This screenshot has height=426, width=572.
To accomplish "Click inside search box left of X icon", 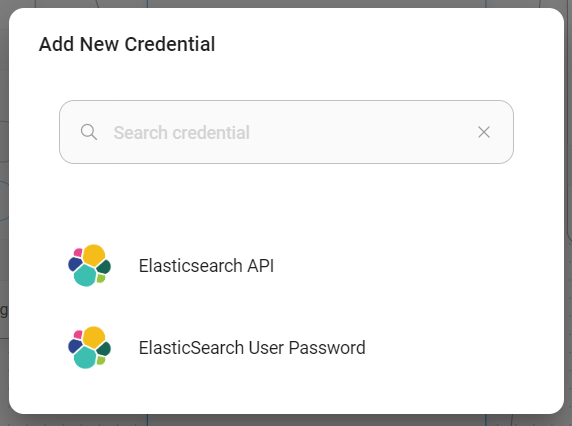I will (365, 132).
